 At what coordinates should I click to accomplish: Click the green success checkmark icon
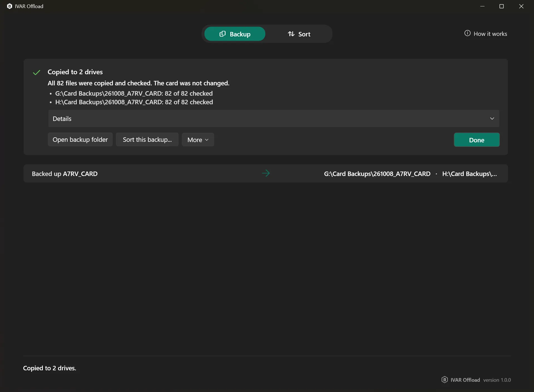(x=36, y=73)
